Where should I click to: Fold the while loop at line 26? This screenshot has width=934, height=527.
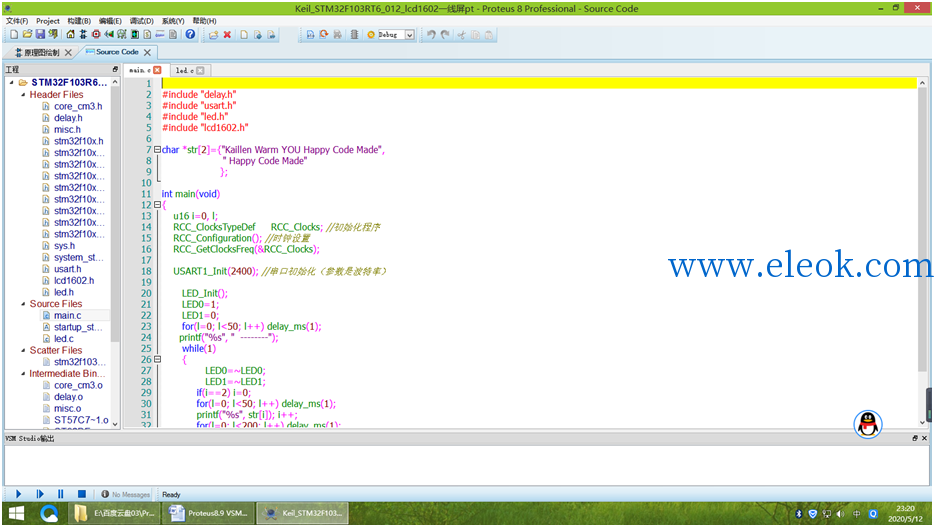tap(157, 359)
